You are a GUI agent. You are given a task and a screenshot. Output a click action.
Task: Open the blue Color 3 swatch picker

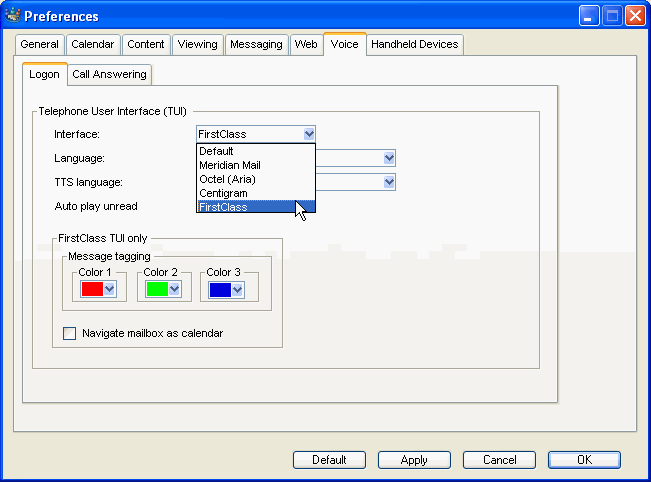224,289
